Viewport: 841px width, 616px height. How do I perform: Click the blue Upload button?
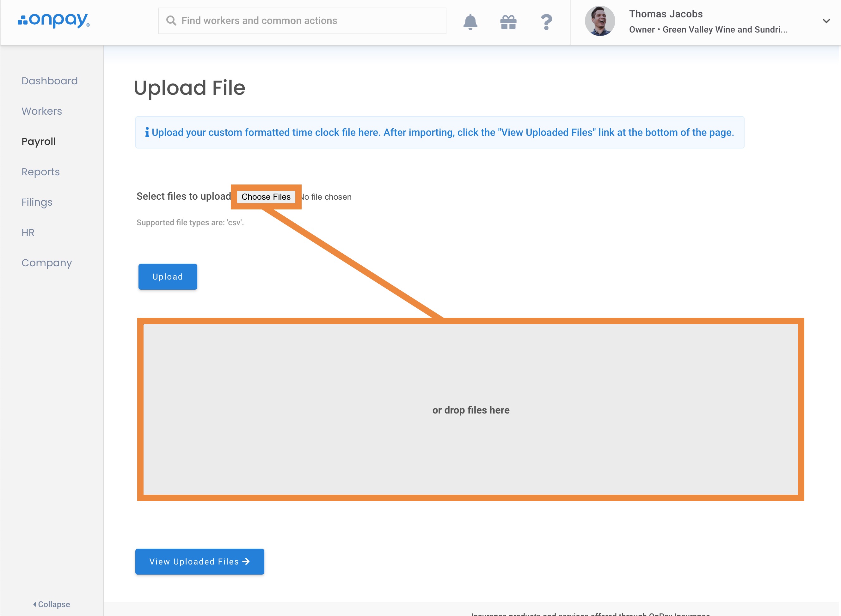click(x=168, y=277)
